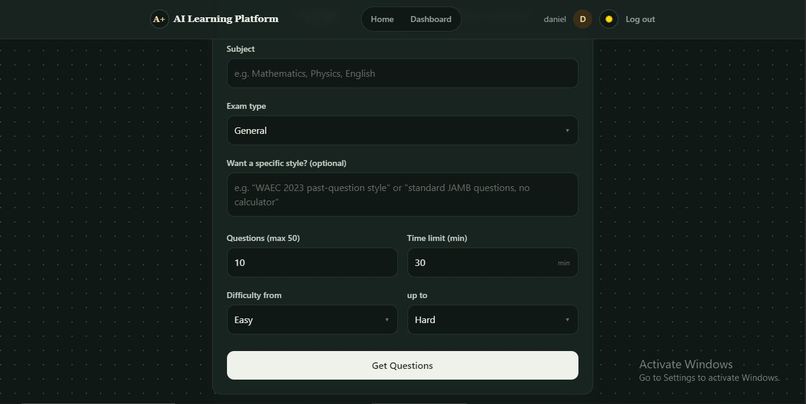Click the Want a specific style label
806x404 pixels.
[286, 163]
